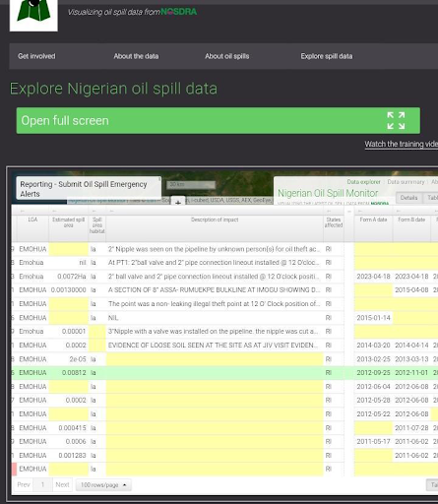Click the plus button on the map
The height and width of the screenshot is (504, 438).
coord(178,203)
